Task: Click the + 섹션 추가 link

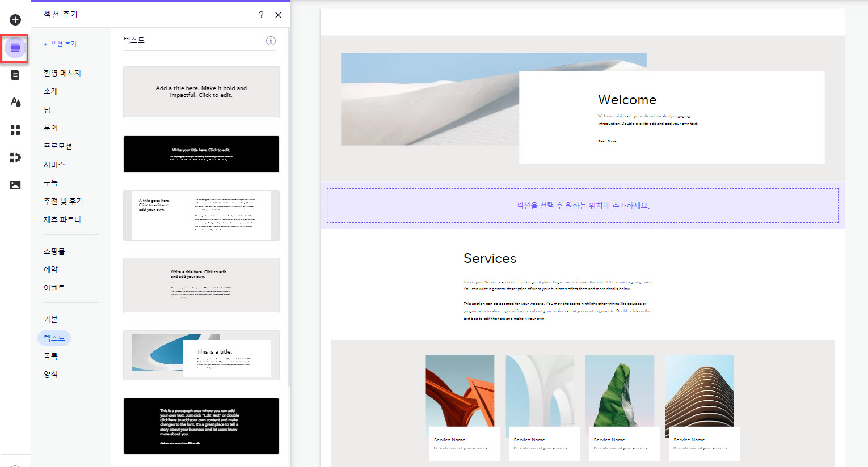Action: pos(60,44)
